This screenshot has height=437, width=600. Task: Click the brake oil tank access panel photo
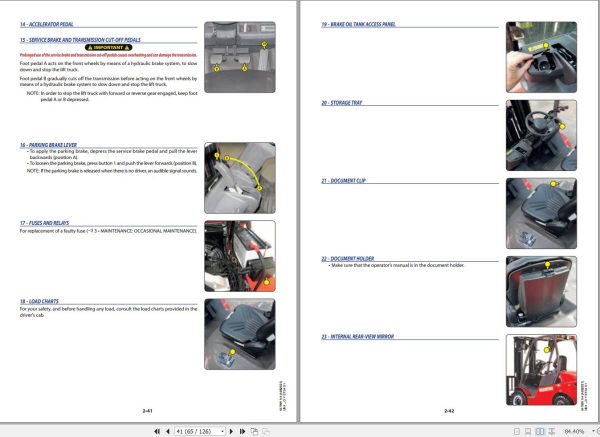coord(541,57)
